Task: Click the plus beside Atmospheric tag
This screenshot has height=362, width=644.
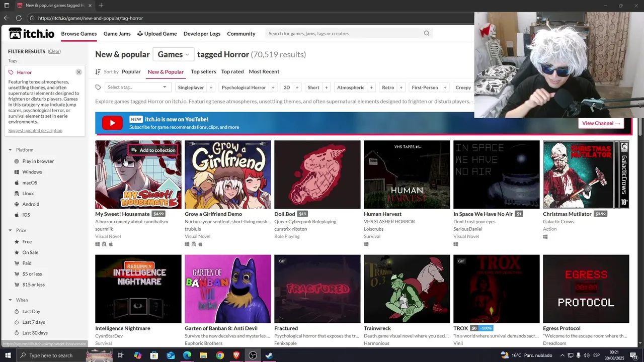Action: click(x=371, y=87)
